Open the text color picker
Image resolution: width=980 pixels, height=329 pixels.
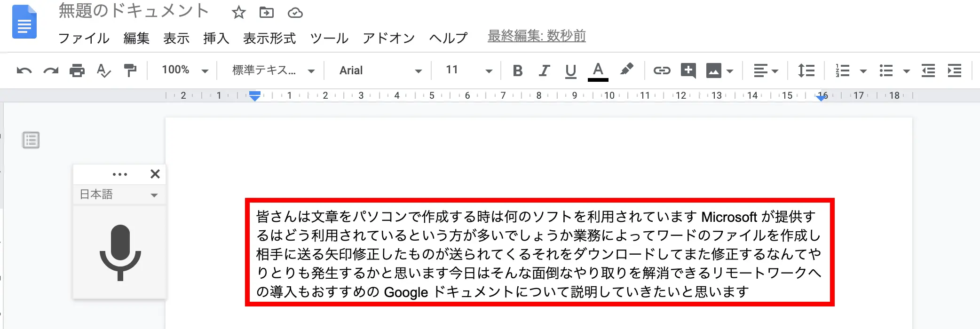pyautogui.click(x=598, y=71)
